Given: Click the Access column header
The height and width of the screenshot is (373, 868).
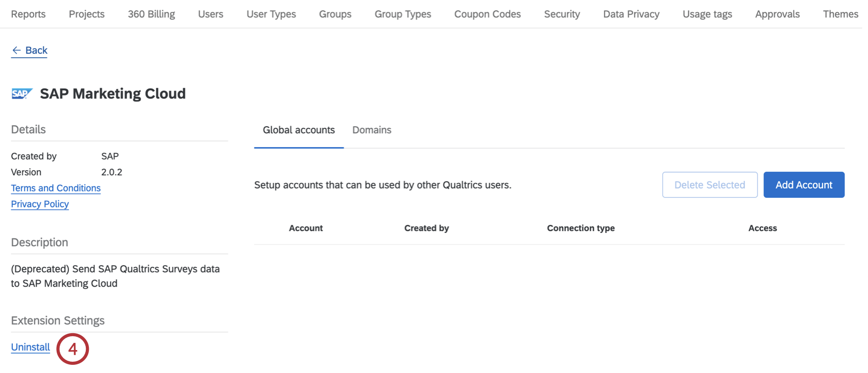Looking at the screenshot, I should [762, 228].
